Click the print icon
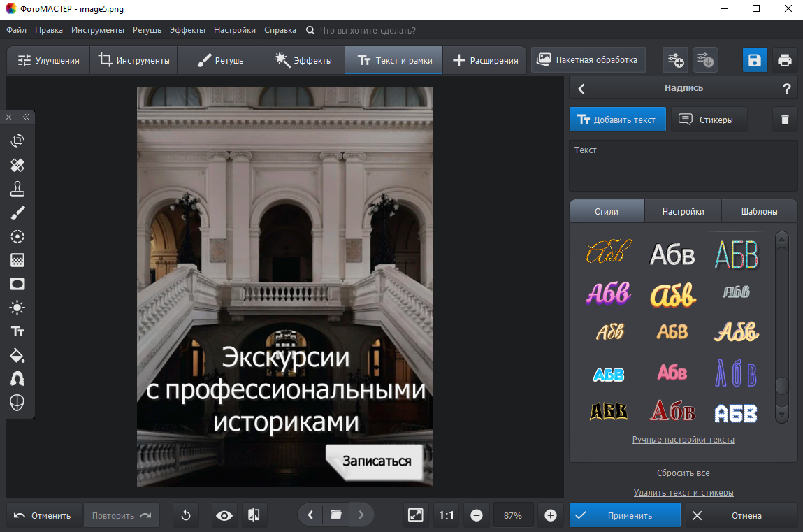803x532 pixels. 785,60
